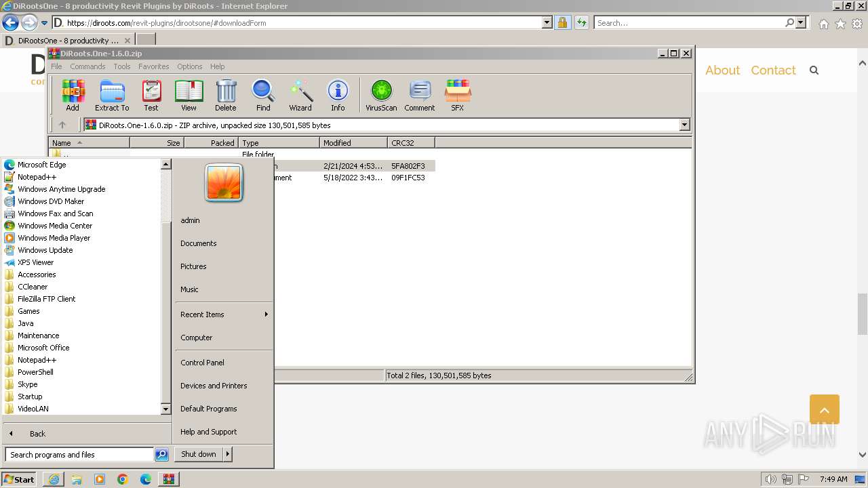
Task: Open Internet Explorer favorites star
Action: (840, 24)
